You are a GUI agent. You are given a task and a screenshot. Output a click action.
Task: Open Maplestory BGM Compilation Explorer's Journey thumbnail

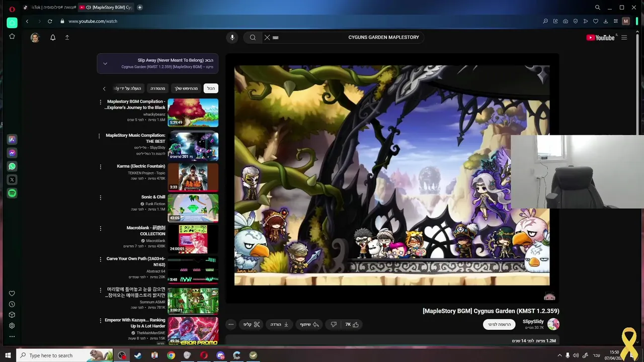pyautogui.click(x=193, y=112)
